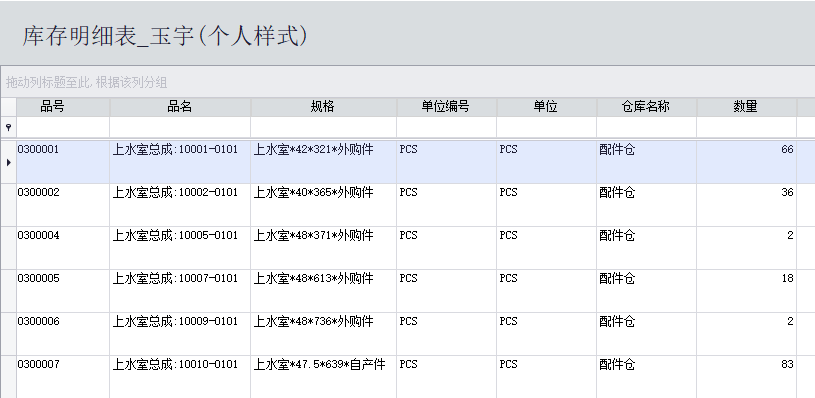
Task: Click quantity 83 in row 0300007
Action: tap(746, 377)
